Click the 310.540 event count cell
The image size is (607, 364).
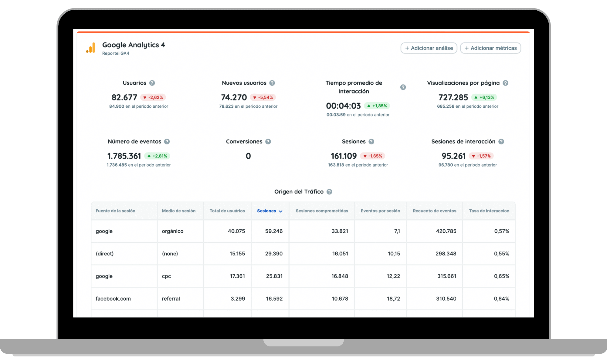pos(435,298)
